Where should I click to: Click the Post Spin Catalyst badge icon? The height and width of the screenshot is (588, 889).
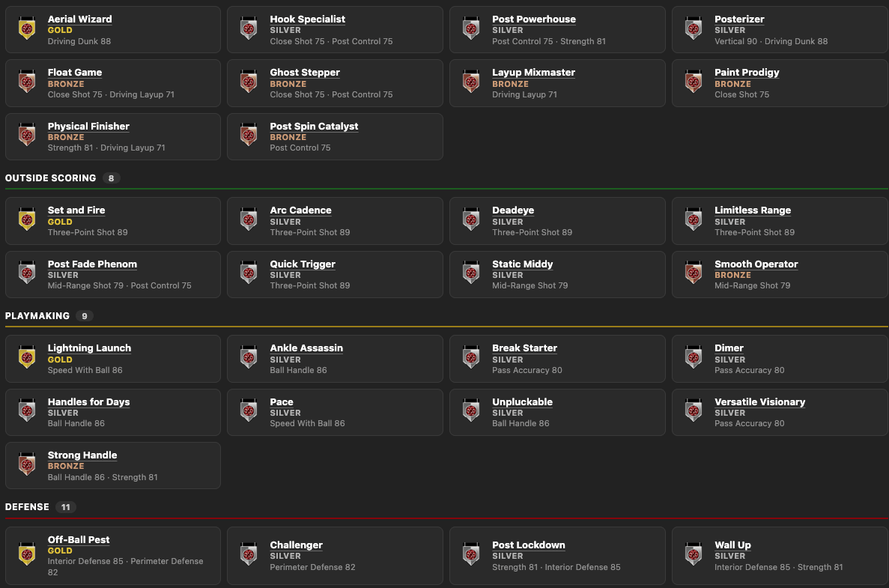(x=249, y=136)
